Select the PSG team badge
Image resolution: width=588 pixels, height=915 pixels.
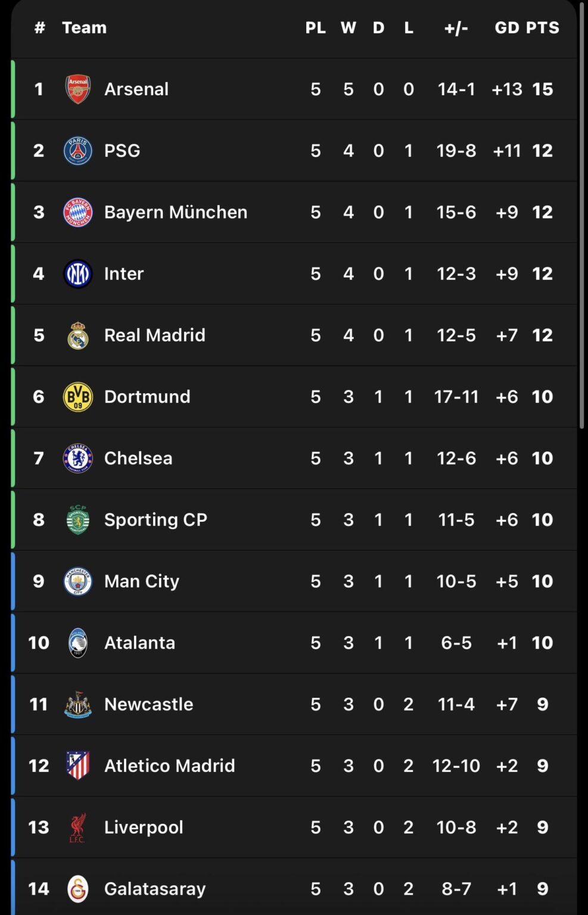point(77,150)
